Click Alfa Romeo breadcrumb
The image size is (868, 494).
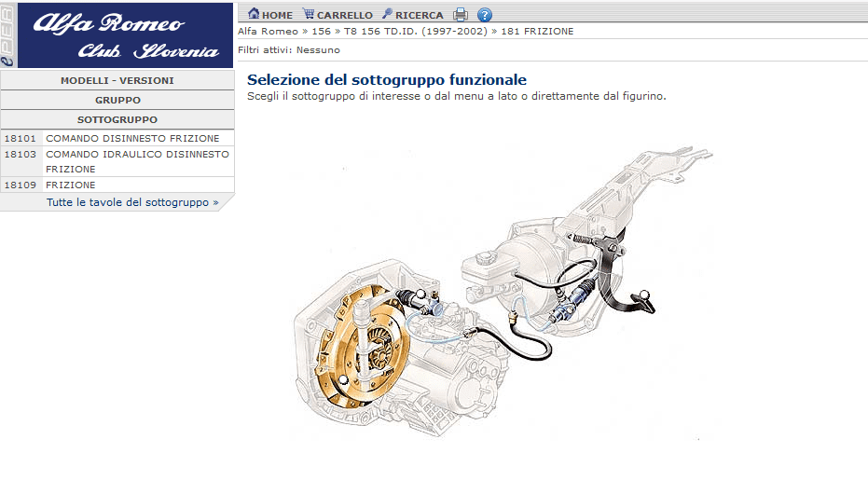coord(268,32)
